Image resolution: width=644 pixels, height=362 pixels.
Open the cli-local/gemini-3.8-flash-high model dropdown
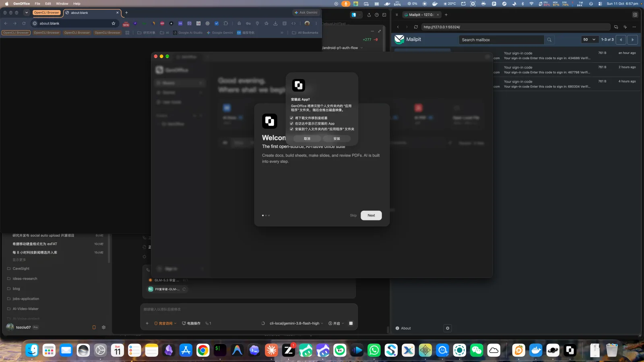296,323
